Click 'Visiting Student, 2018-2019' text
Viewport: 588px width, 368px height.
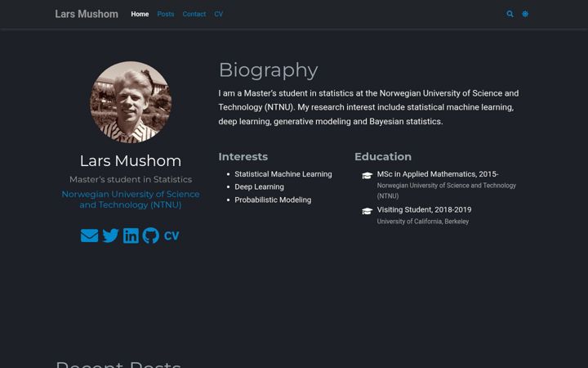[424, 210]
